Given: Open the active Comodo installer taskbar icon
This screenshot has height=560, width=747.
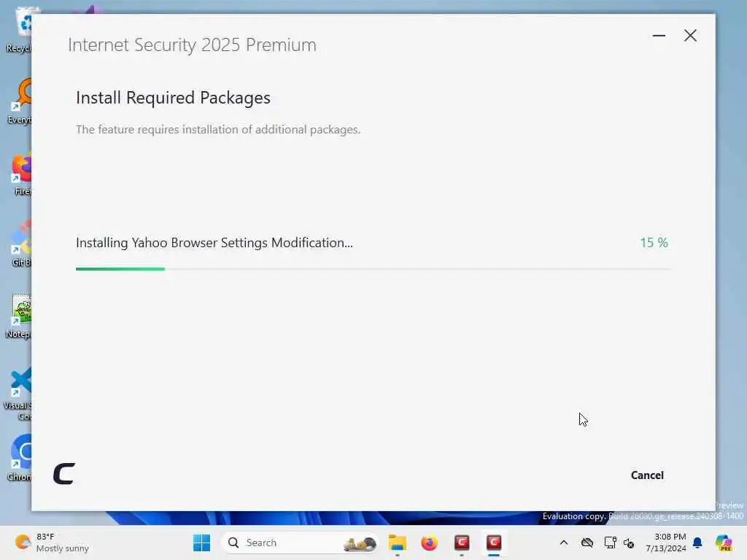Looking at the screenshot, I should coord(494,542).
